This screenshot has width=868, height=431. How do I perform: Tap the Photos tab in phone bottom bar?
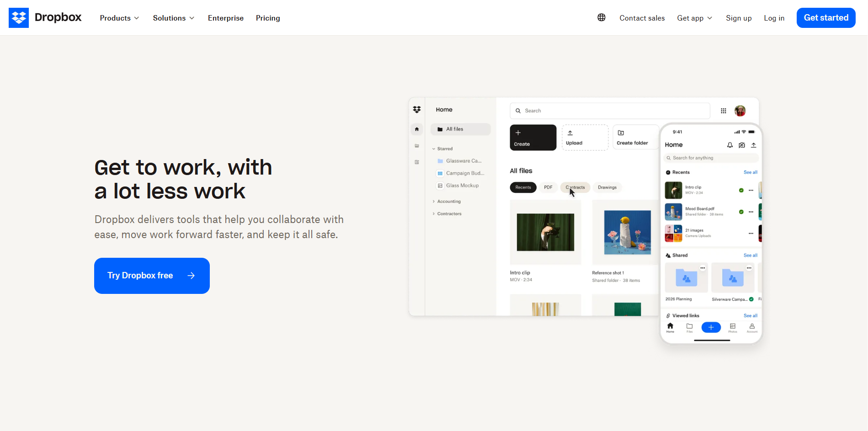click(733, 327)
